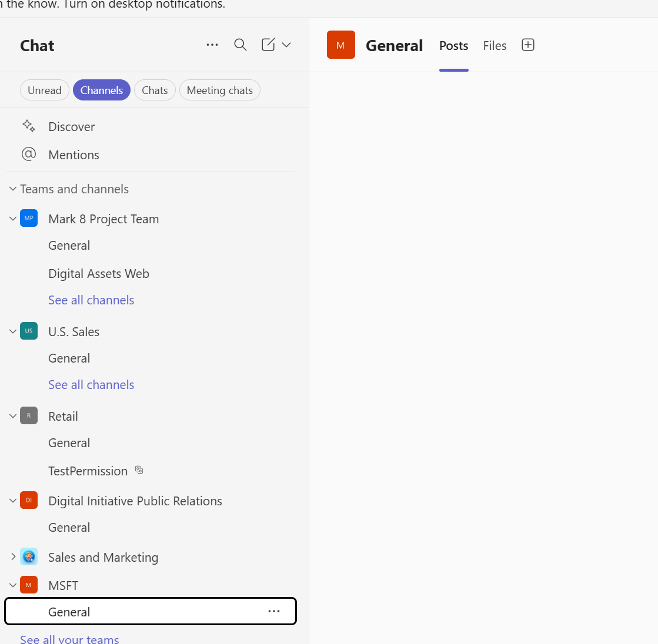Switch to the Posts tab
The image size is (658, 644).
pos(453,46)
